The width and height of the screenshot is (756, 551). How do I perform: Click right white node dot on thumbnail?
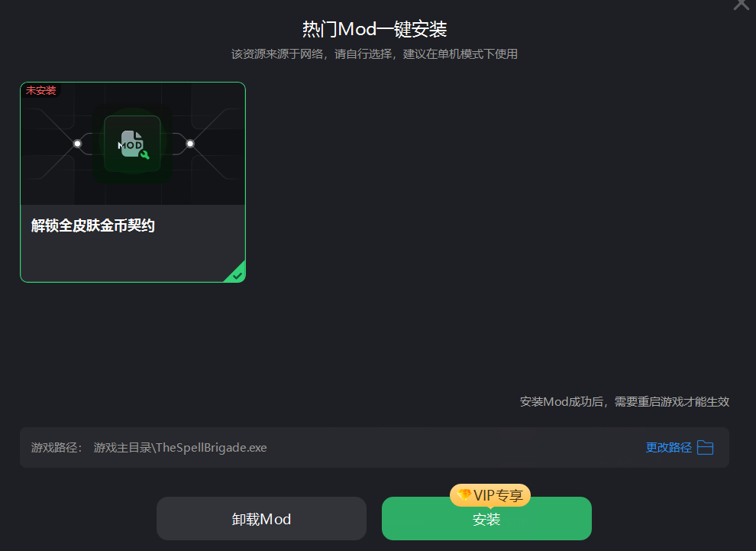pos(190,144)
